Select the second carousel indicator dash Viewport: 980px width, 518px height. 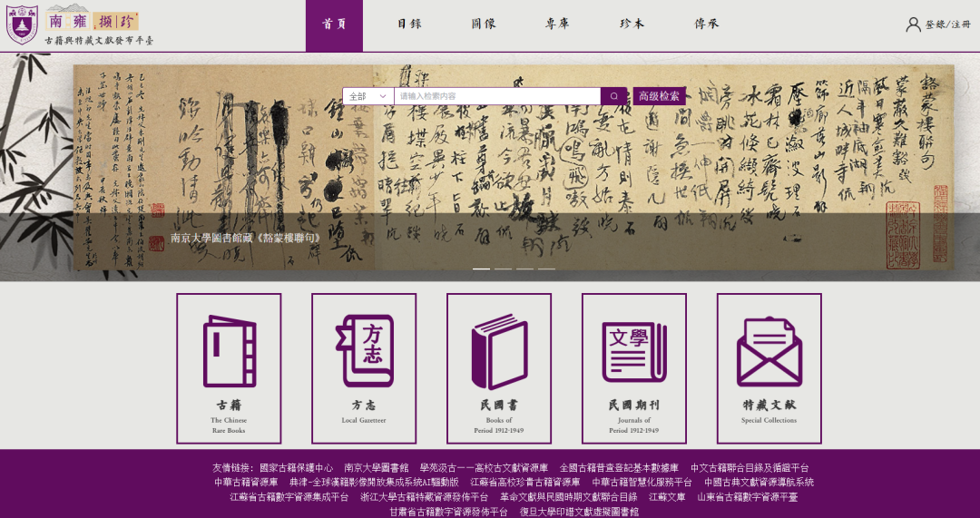click(x=503, y=269)
